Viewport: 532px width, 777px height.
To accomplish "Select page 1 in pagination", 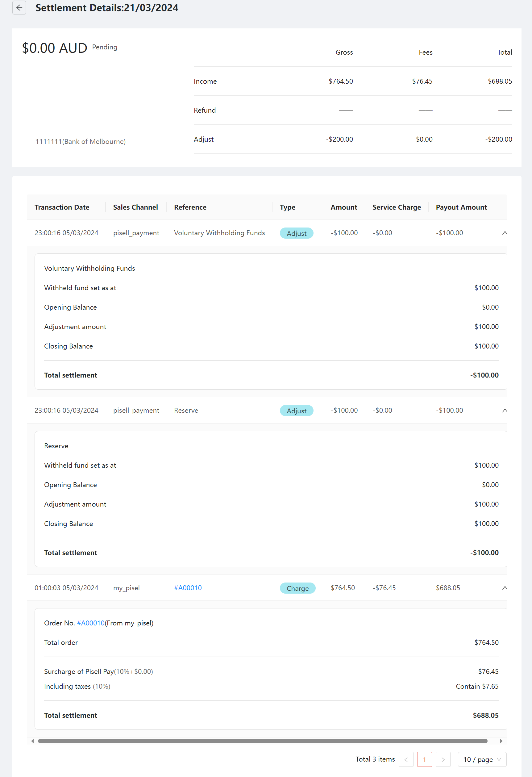I will tap(424, 759).
